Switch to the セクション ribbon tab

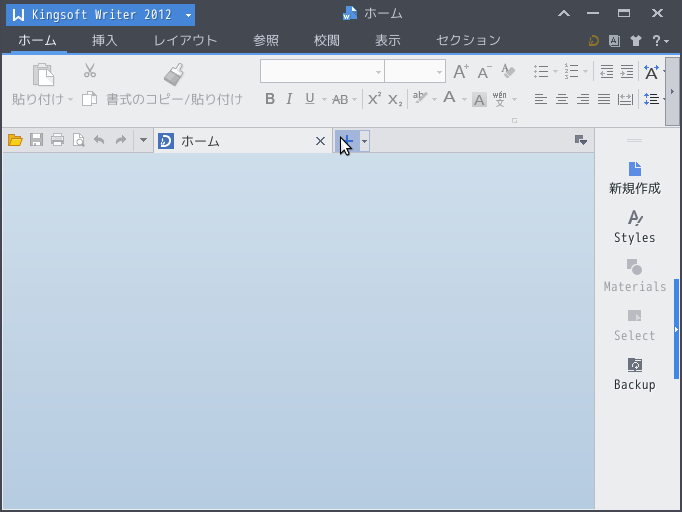468,40
